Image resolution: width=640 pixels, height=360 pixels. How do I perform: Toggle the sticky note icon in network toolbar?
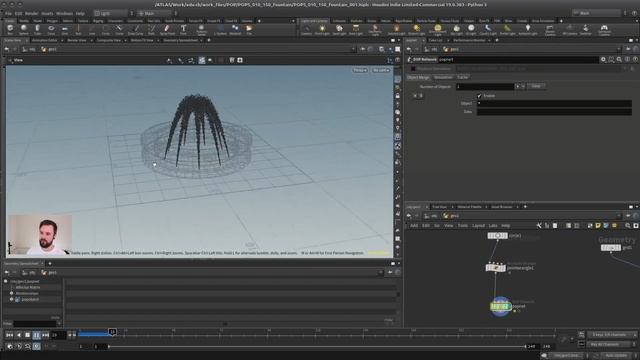point(598,225)
